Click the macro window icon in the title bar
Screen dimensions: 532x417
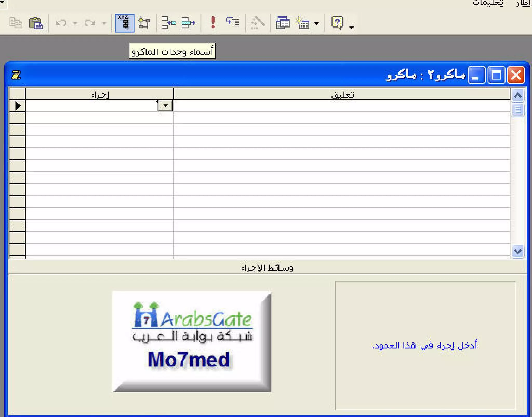click(16, 75)
